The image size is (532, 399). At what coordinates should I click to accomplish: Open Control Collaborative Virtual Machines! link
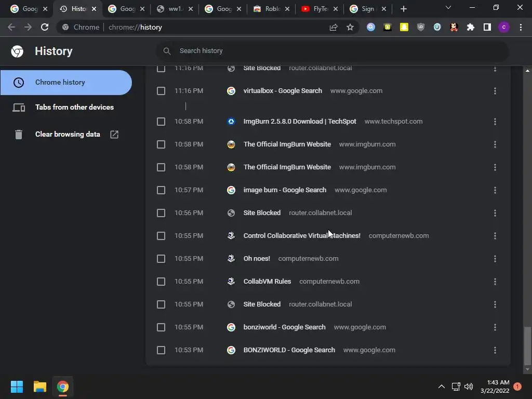tap(302, 236)
